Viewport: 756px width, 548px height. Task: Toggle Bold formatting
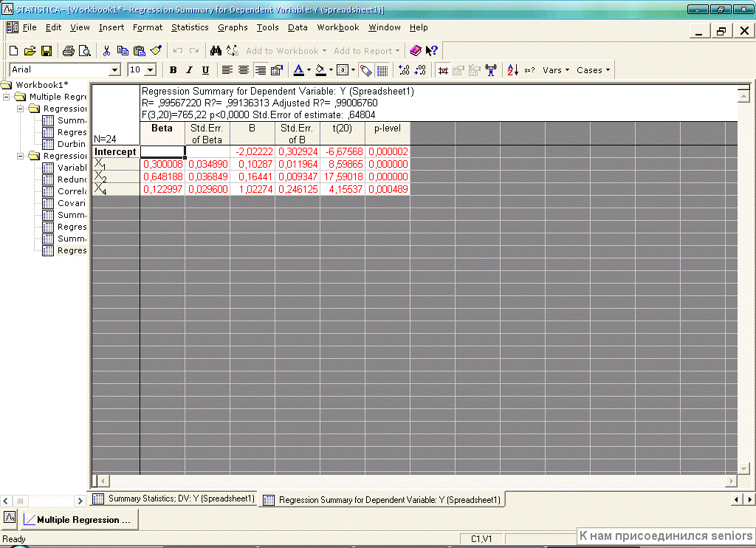click(x=173, y=70)
